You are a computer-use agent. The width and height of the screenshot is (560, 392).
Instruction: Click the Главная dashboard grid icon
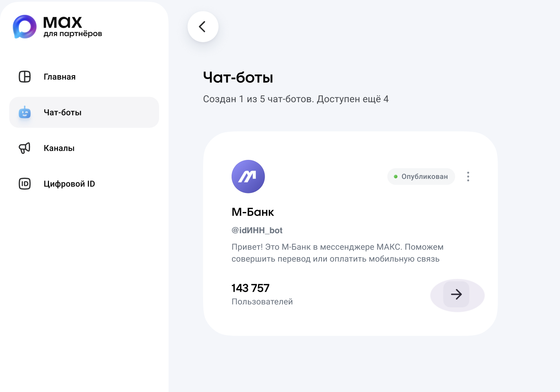tap(25, 77)
